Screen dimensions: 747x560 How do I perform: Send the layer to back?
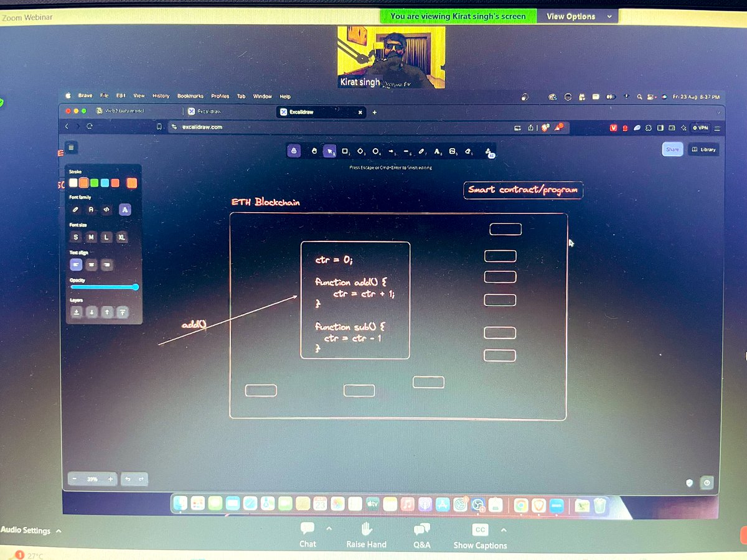(76, 312)
